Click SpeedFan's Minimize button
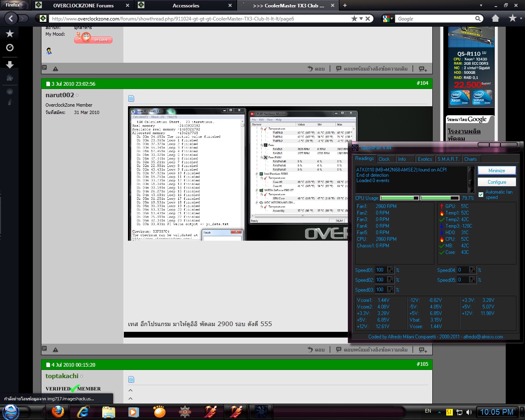 coord(497,171)
